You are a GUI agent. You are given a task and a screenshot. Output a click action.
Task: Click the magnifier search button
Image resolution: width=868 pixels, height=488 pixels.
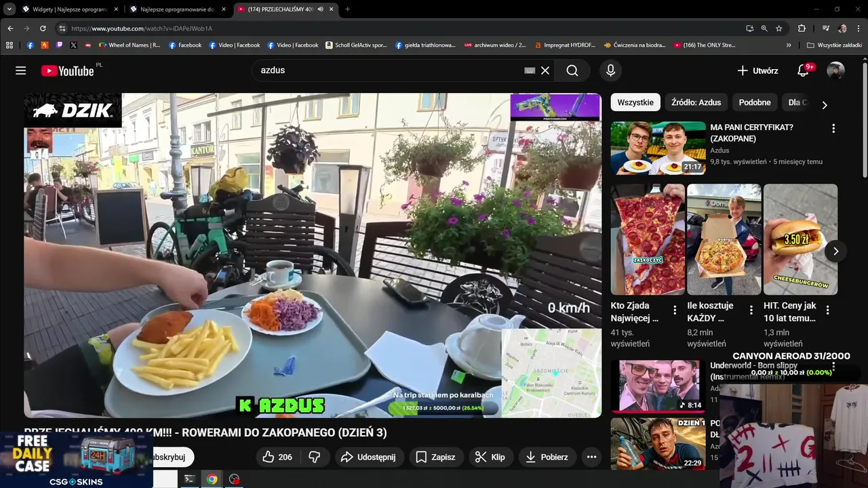click(x=572, y=70)
